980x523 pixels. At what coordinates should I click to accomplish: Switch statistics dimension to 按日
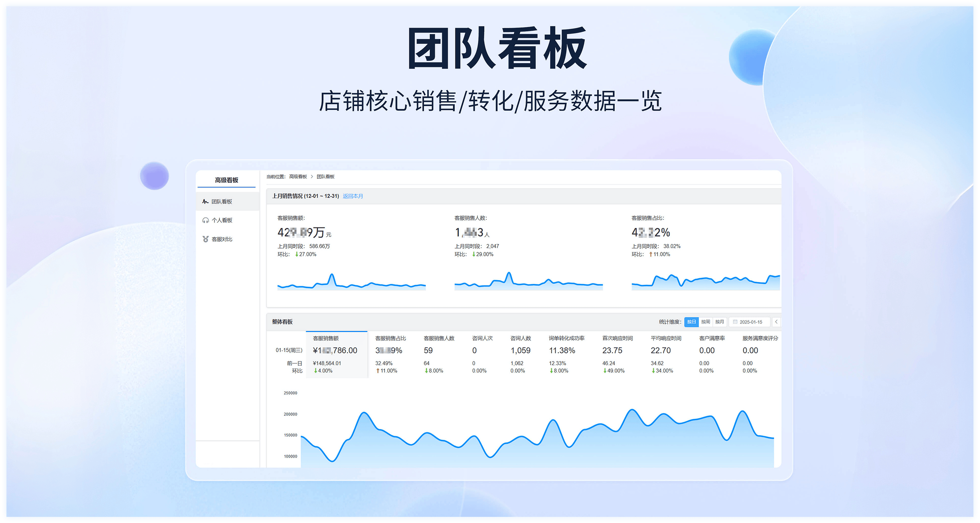tap(691, 322)
